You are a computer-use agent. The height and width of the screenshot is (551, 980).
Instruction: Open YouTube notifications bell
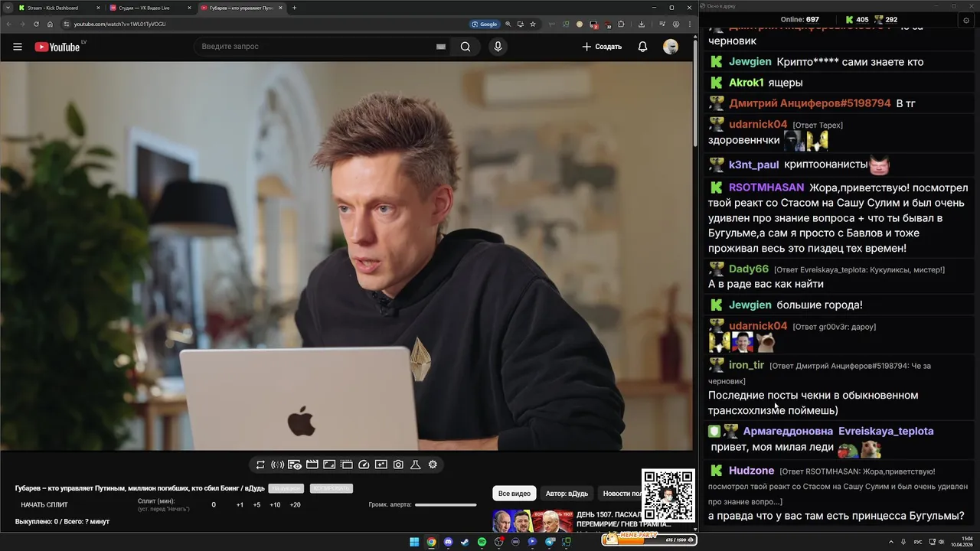[x=643, y=47]
